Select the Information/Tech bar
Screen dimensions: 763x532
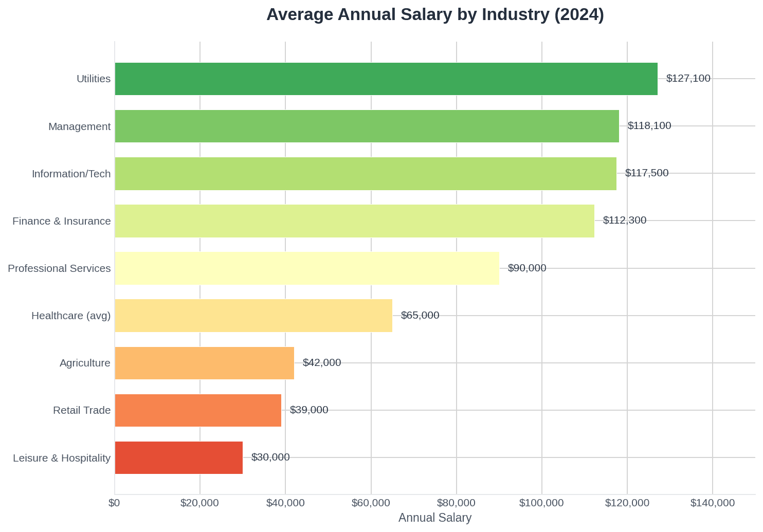tap(366, 173)
